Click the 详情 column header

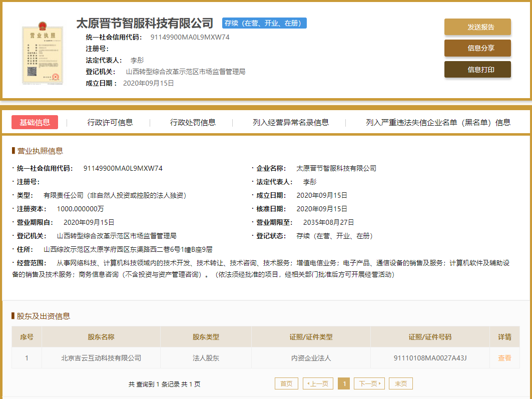(504, 337)
